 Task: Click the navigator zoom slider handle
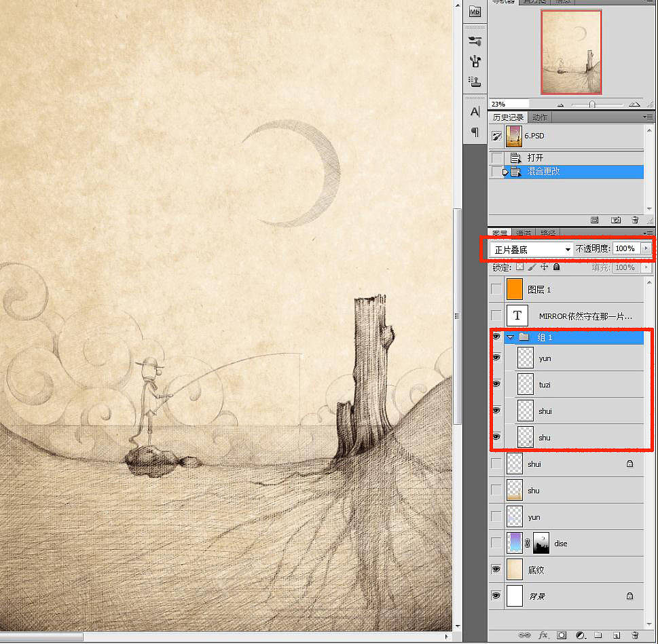coord(592,105)
